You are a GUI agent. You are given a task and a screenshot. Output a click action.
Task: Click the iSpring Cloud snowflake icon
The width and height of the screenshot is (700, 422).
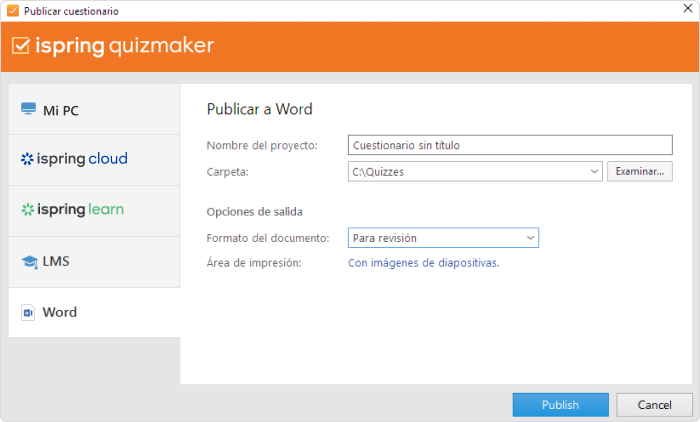27,159
